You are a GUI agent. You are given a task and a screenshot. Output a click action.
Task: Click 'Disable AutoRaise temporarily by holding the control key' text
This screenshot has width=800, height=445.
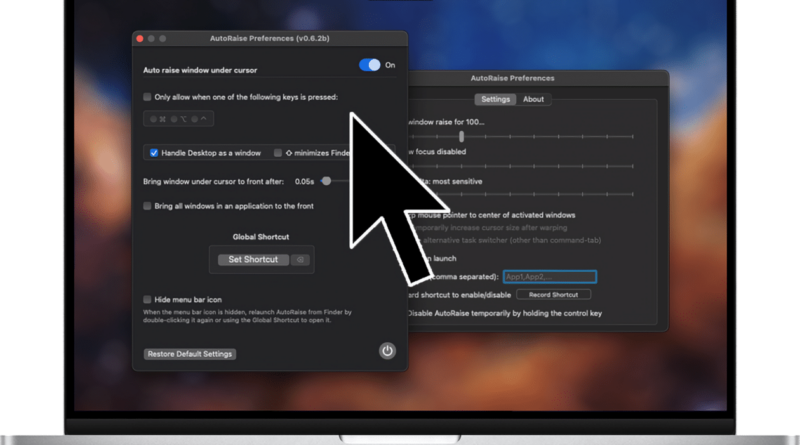point(505,313)
